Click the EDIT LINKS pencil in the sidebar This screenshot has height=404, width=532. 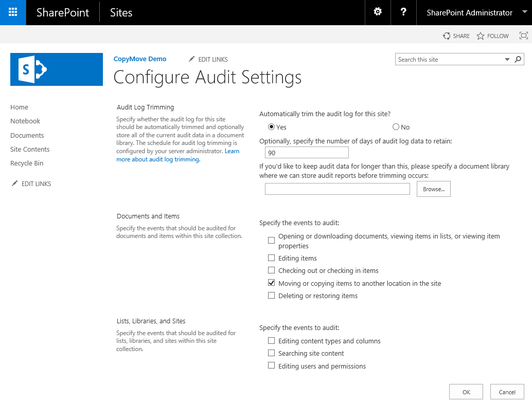point(15,183)
